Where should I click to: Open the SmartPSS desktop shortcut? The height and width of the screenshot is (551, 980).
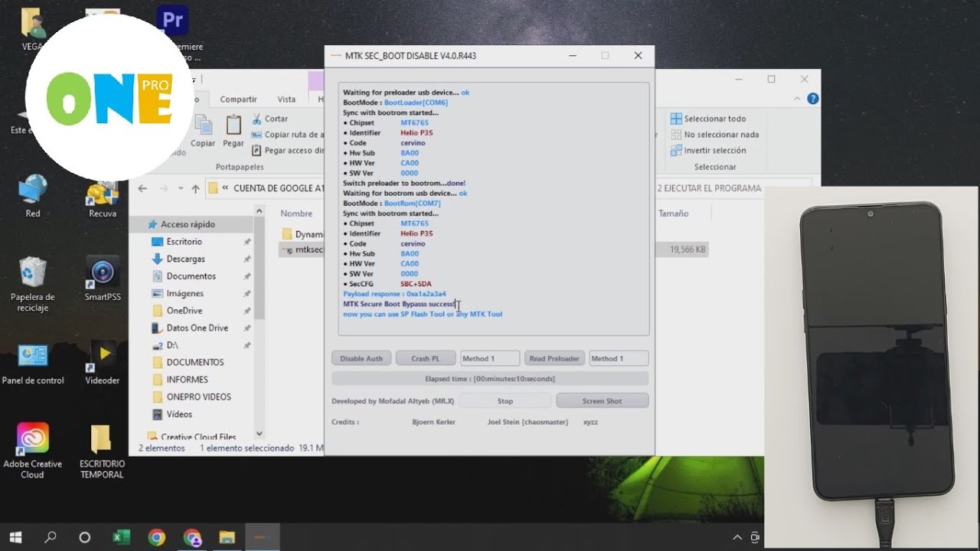[103, 279]
